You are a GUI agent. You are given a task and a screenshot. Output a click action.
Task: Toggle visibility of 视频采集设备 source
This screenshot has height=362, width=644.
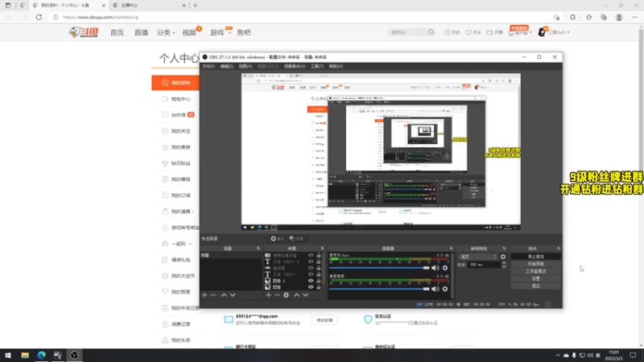click(311, 255)
